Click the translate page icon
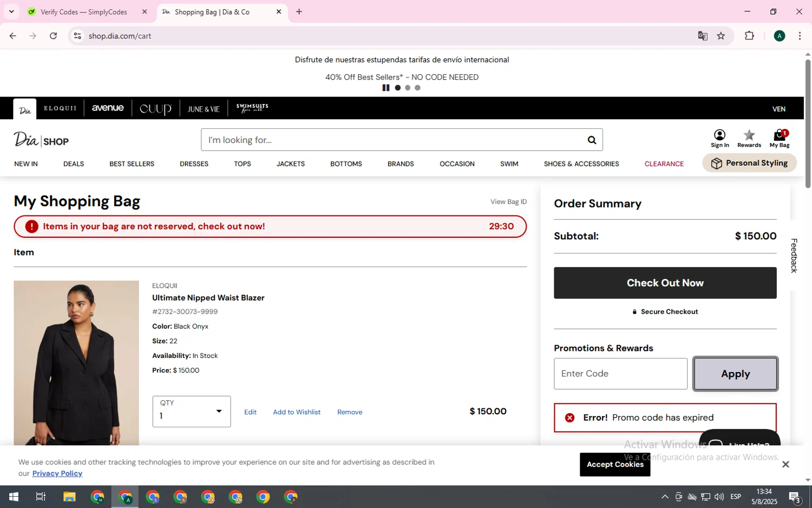Screen dimensions: 812x508 tap(703, 36)
